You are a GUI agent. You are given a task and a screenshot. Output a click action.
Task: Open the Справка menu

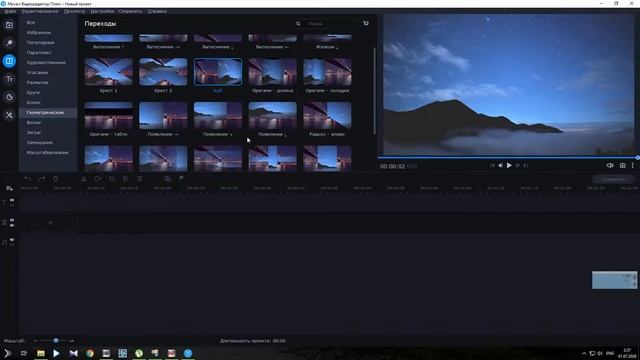(157, 11)
